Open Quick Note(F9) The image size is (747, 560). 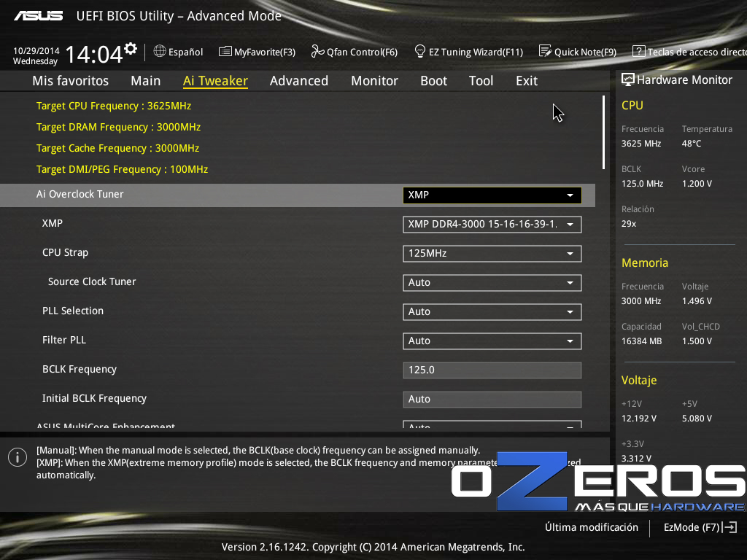coord(578,52)
